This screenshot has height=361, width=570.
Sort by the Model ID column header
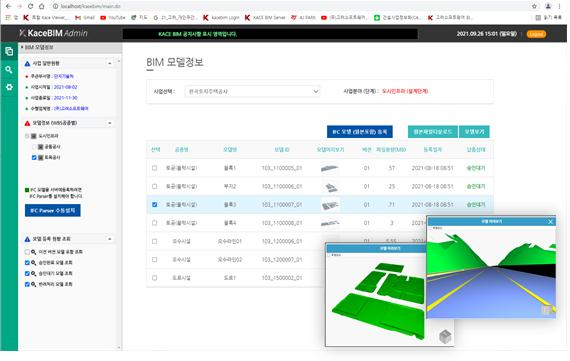point(282,149)
